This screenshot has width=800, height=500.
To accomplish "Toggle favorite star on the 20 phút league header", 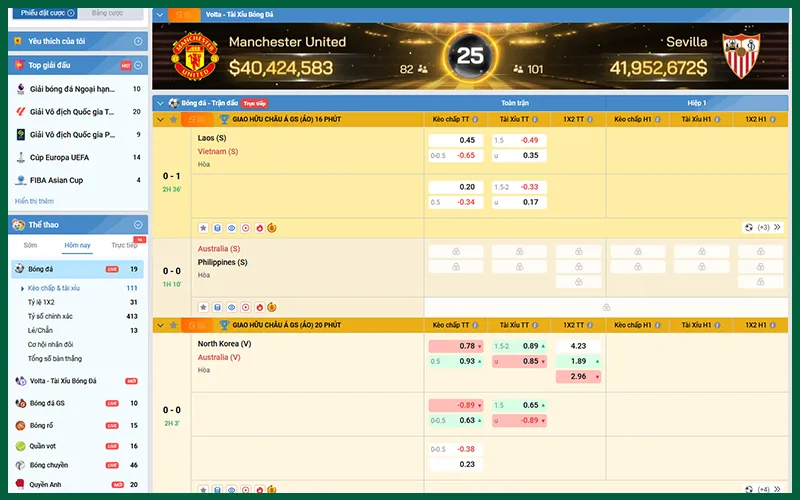I will [x=173, y=325].
